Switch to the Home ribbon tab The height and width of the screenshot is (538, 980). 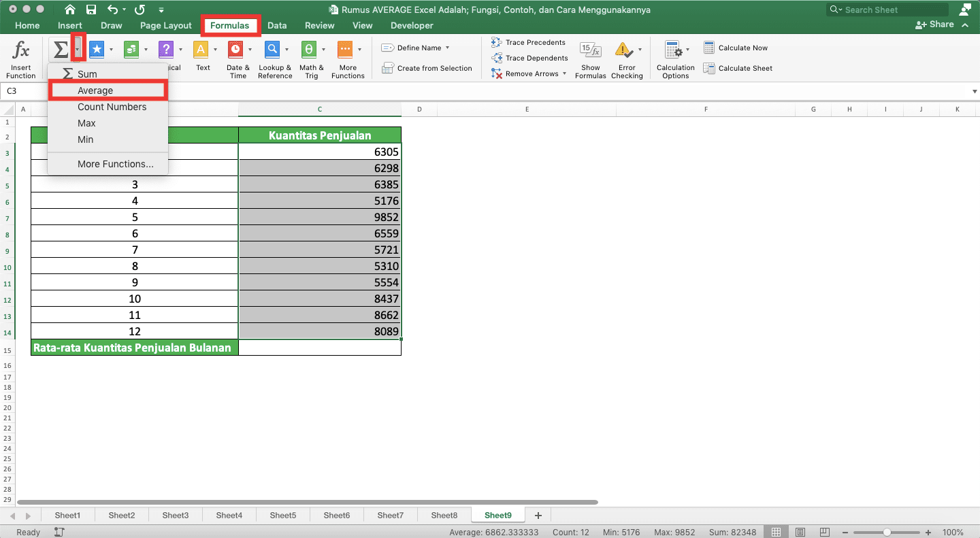click(27, 25)
